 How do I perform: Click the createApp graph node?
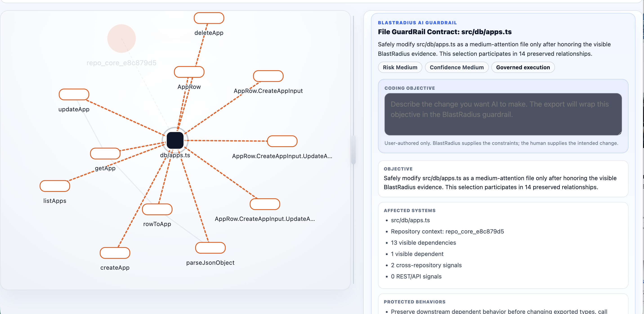(115, 253)
